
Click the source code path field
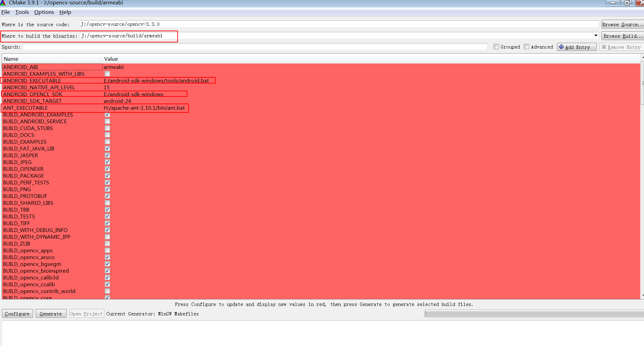[x=339, y=24]
